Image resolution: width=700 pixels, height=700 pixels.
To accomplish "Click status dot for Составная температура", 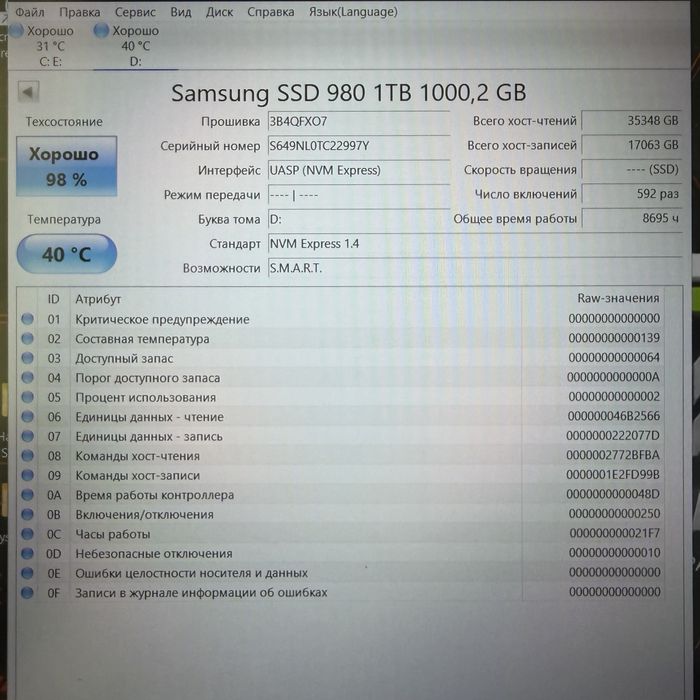I will point(27,338).
